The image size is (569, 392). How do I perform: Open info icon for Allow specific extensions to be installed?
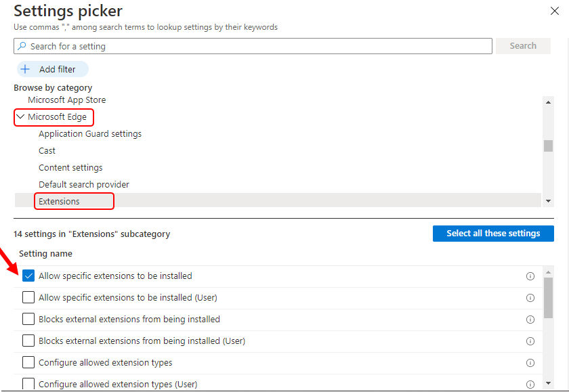pyautogui.click(x=530, y=276)
